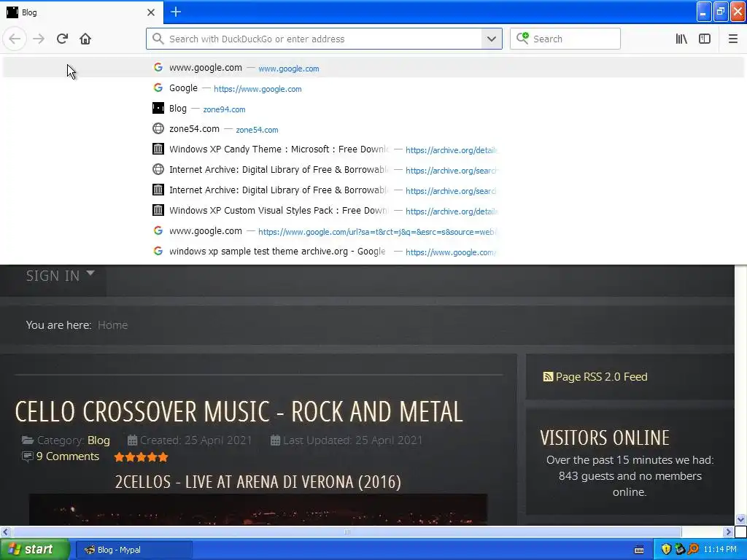Expand address bar history dropdown arrow
The image size is (747, 560).
492,39
